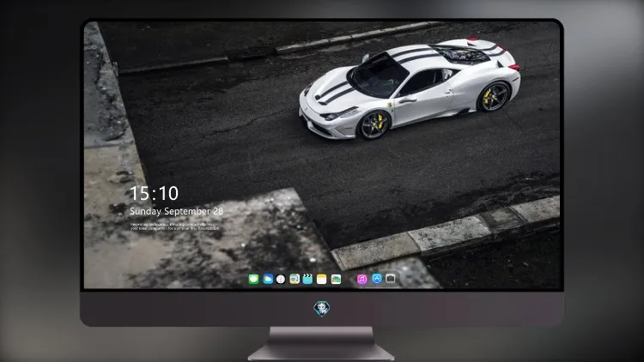Viewport: 644px width, 362px height.
Task: Click the logo emblem on monitor chin
Action: coord(322,308)
